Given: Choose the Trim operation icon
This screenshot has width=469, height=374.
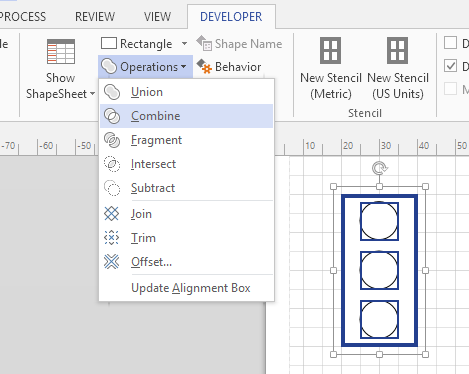Looking at the screenshot, I should click(x=111, y=238).
